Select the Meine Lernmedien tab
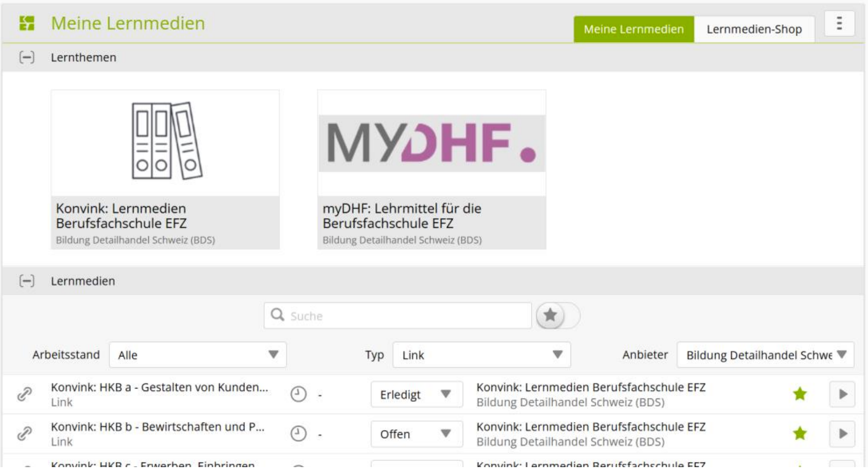868x469 pixels. pyautogui.click(x=634, y=29)
